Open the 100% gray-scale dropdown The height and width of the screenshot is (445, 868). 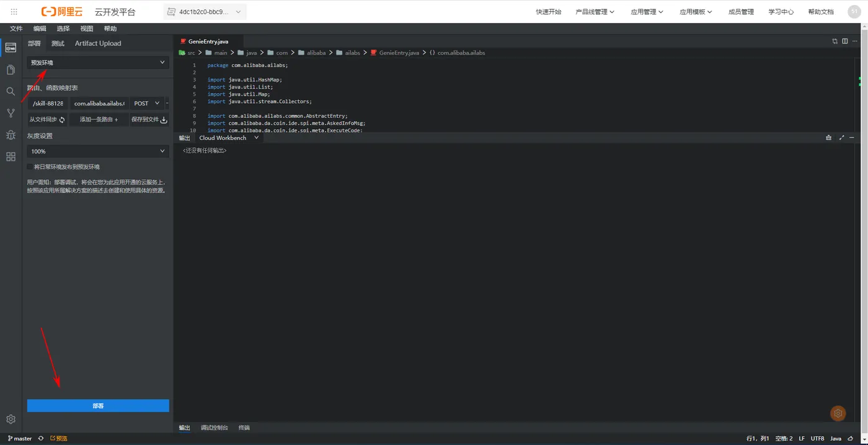click(x=98, y=151)
